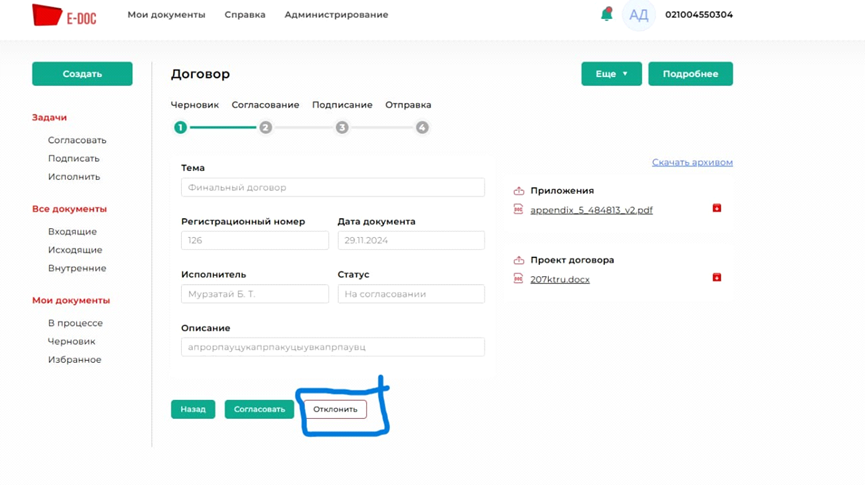Click the Скачать архивом link
865x485 pixels.
(x=692, y=162)
